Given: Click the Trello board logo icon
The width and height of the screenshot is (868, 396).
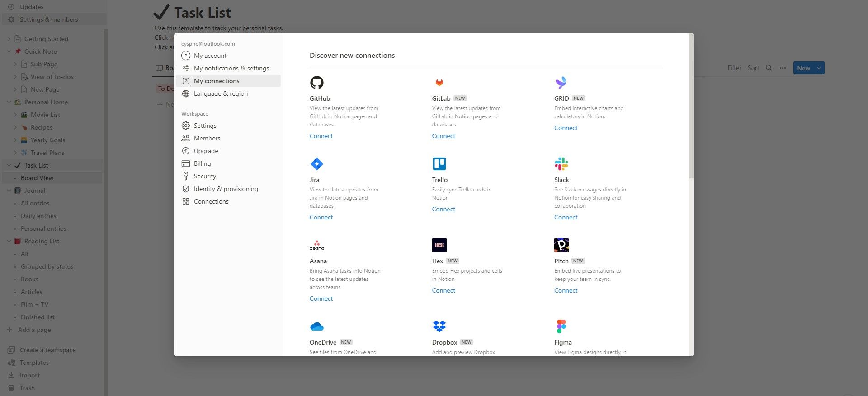Looking at the screenshot, I should pos(439,163).
